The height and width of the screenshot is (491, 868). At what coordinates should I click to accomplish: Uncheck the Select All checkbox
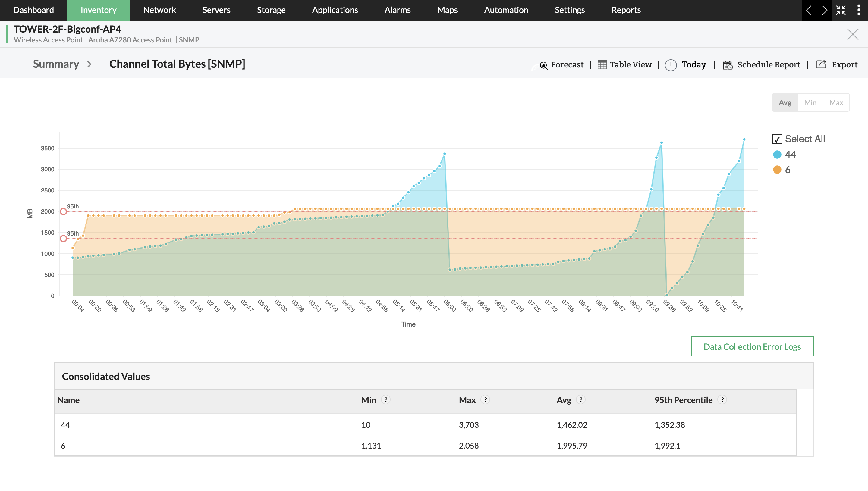point(777,139)
